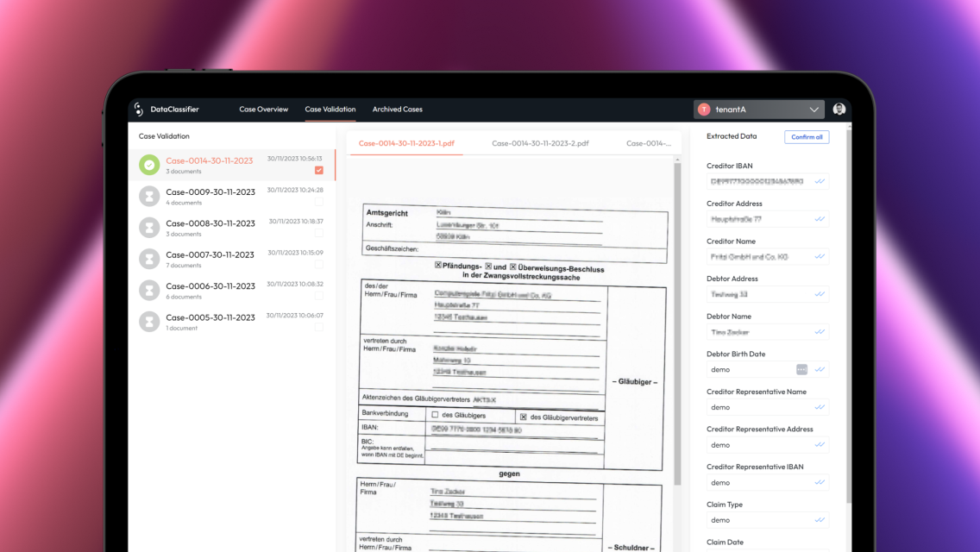Image resolution: width=980 pixels, height=552 pixels.
Task: Click the Extracted Data panel heading
Action: coord(732,135)
